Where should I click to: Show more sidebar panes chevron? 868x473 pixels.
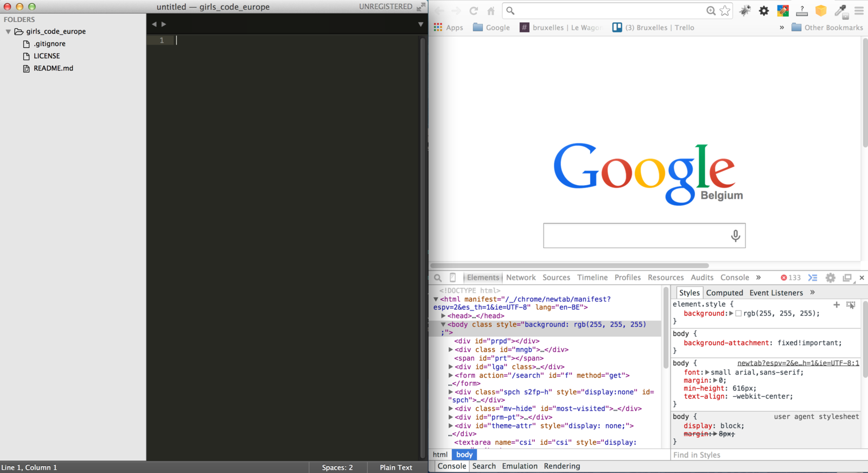pyautogui.click(x=812, y=292)
